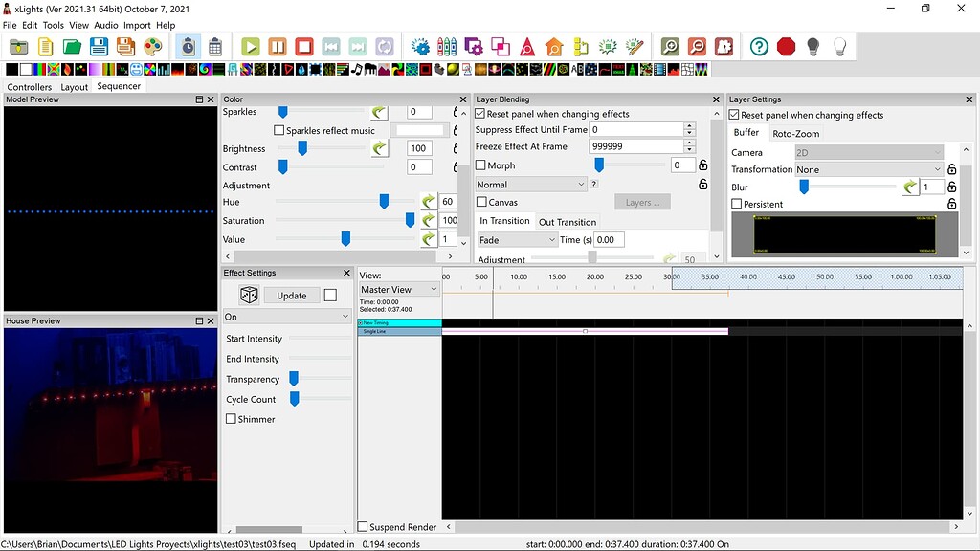Click the blue question mark Help icon
The image size is (980, 551).
(x=759, y=46)
